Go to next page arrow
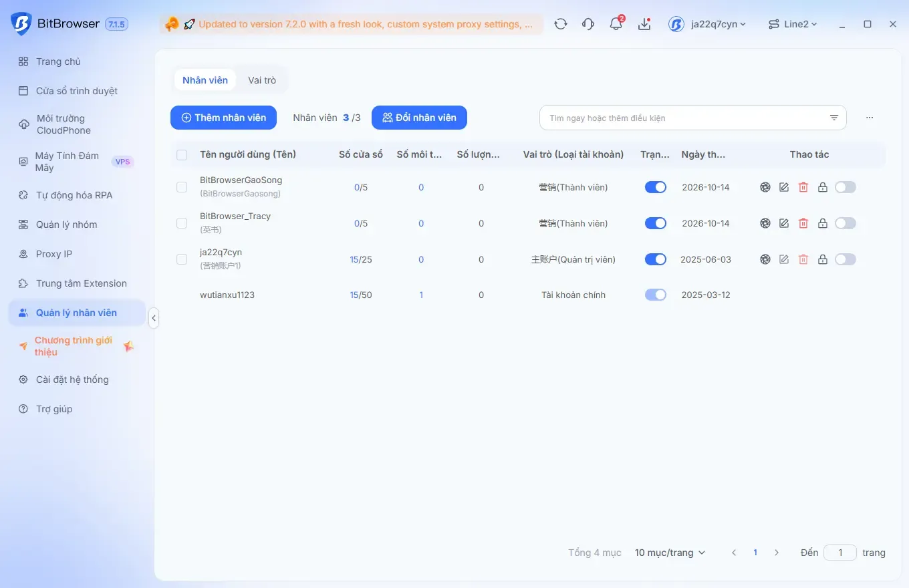Image resolution: width=909 pixels, height=588 pixels. pos(777,553)
